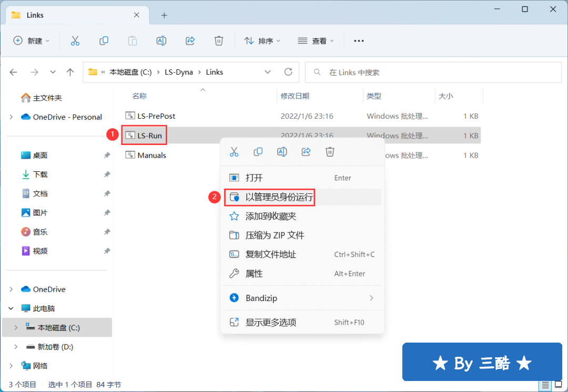Add a new tab with the plus button
This screenshot has width=568, height=392.
tap(164, 15)
